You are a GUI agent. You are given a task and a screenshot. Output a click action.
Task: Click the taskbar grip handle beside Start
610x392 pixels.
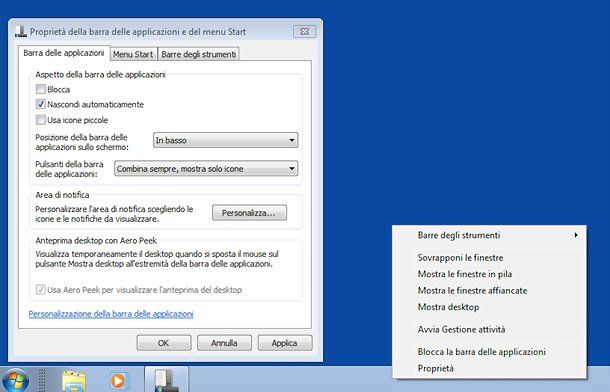click(x=42, y=380)
